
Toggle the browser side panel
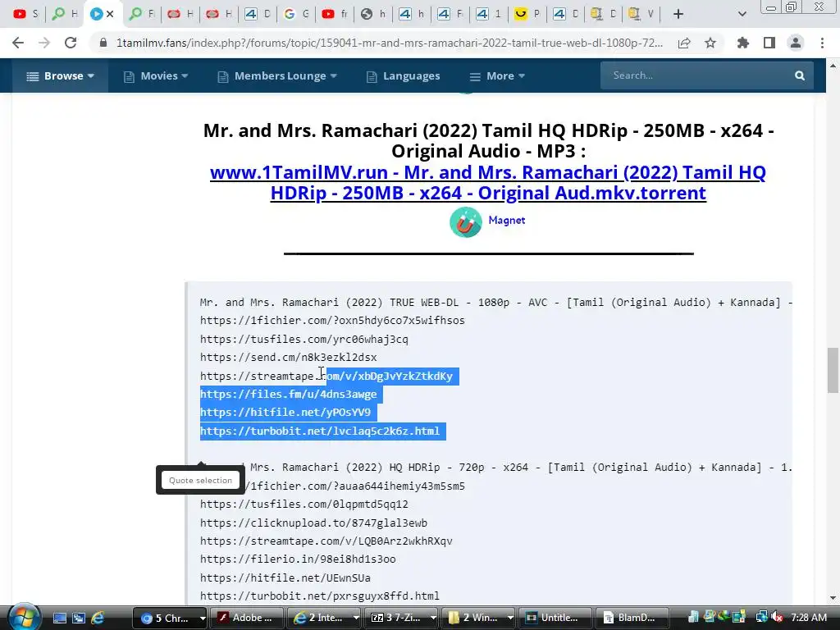click(x=769, y=43)
